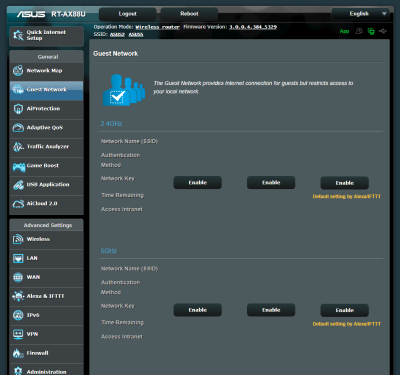The height and width of the screenshot is (375, 400).
Task: Click the Traffic Analyzer icon
Action: [x=18, y=147]
